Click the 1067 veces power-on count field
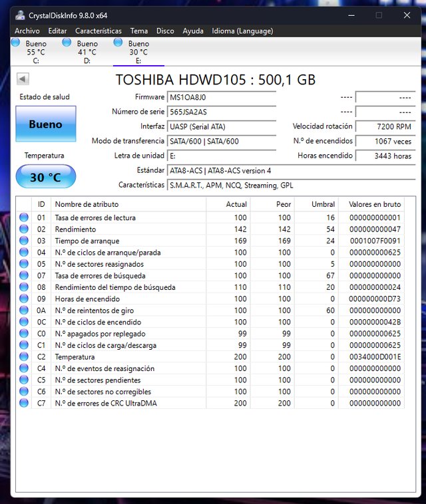 [x=385, y=141]
